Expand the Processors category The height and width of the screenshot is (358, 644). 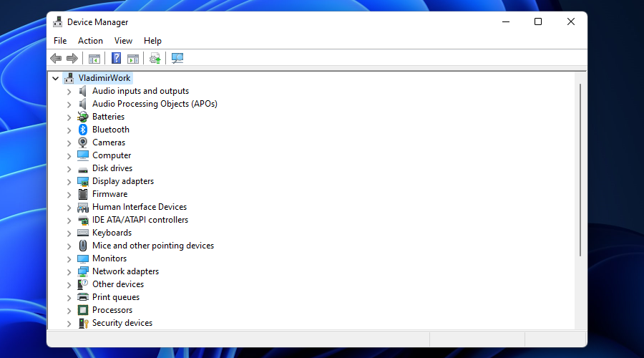pyautogui.click(x=69, y=310)
